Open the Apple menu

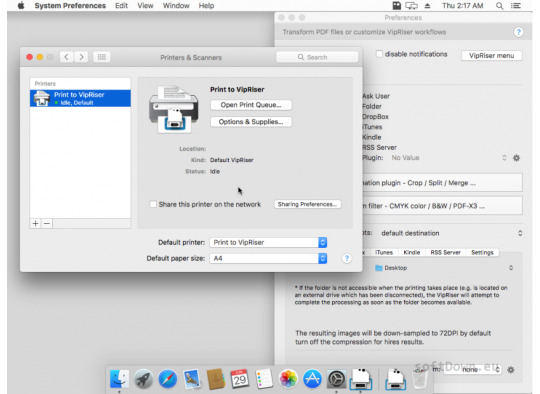point(21,6)
